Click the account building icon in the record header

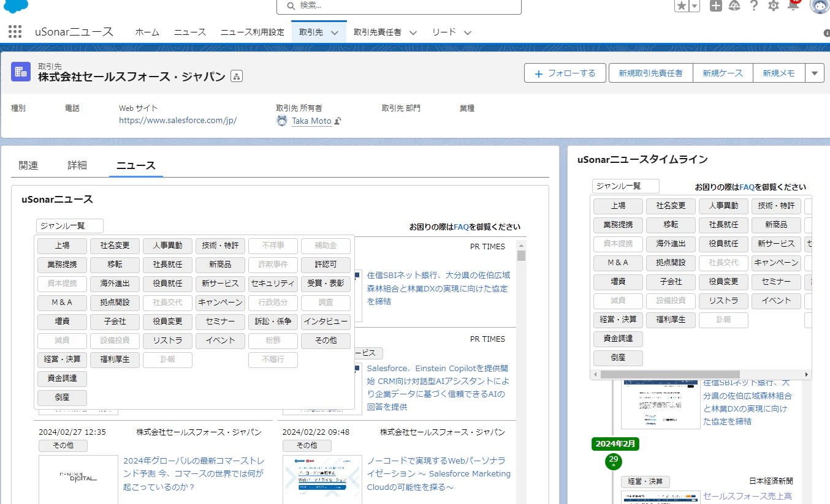21,72
